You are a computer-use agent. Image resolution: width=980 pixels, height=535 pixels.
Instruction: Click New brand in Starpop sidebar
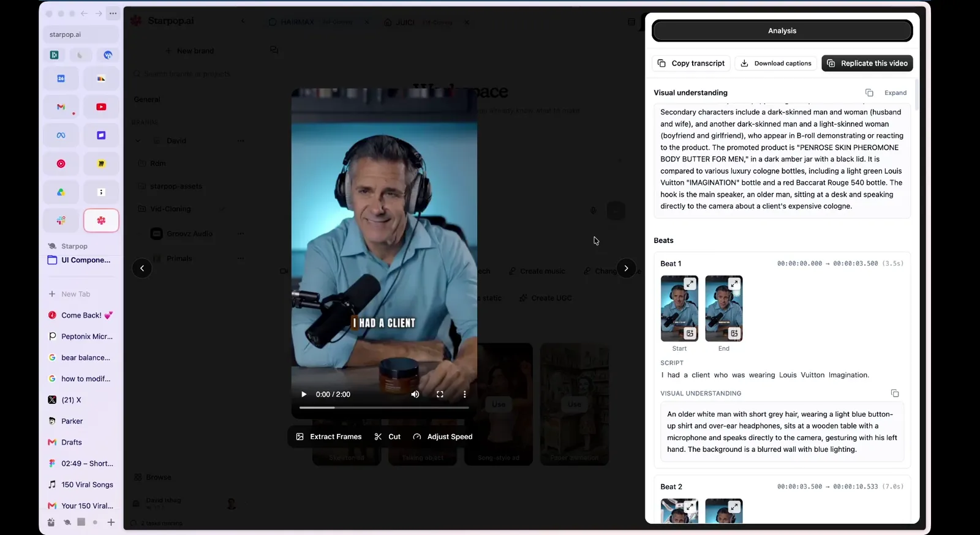coord(190,51)
